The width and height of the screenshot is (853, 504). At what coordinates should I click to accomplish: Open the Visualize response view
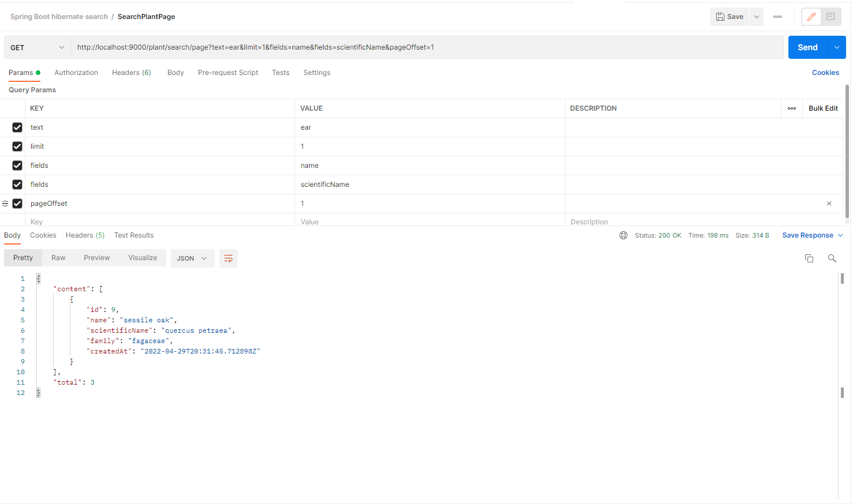coord(142,258)
